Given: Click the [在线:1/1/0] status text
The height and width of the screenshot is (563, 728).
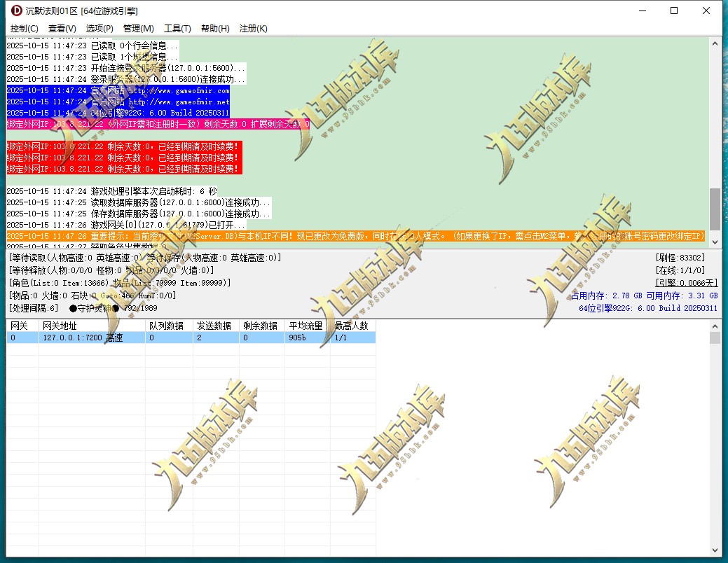Looking at the screenshot, I should (x=680, y=270).
